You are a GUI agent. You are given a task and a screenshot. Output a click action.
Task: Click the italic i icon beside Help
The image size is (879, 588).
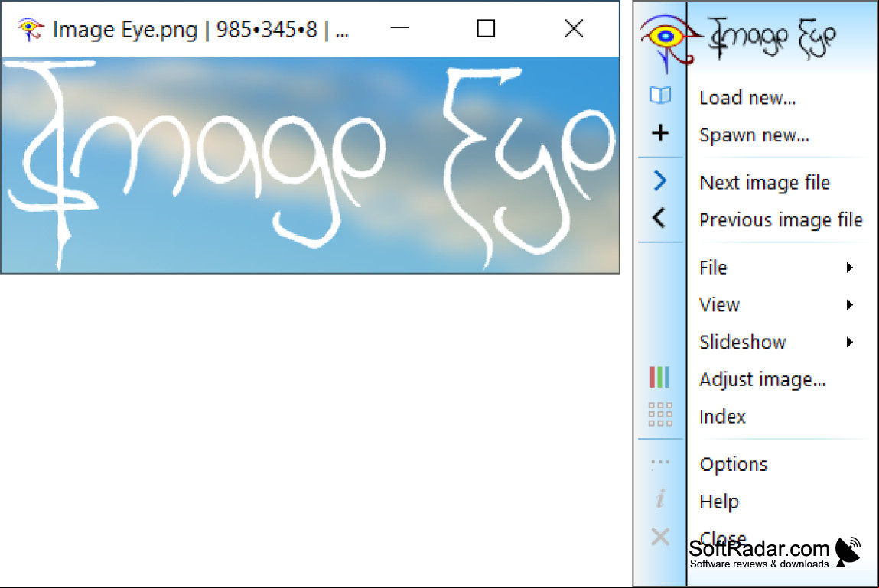[660, 499]
